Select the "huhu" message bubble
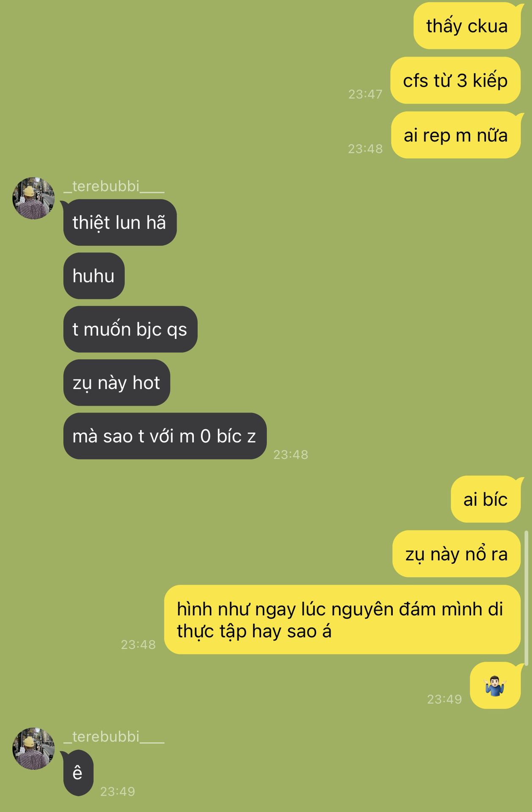532x812 pixels. tap(94, 276)
